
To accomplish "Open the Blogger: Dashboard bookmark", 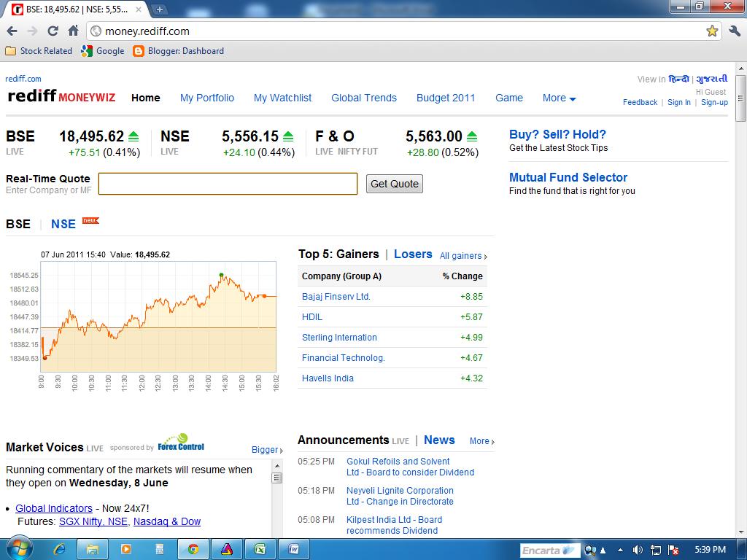I will pos(178,51).
